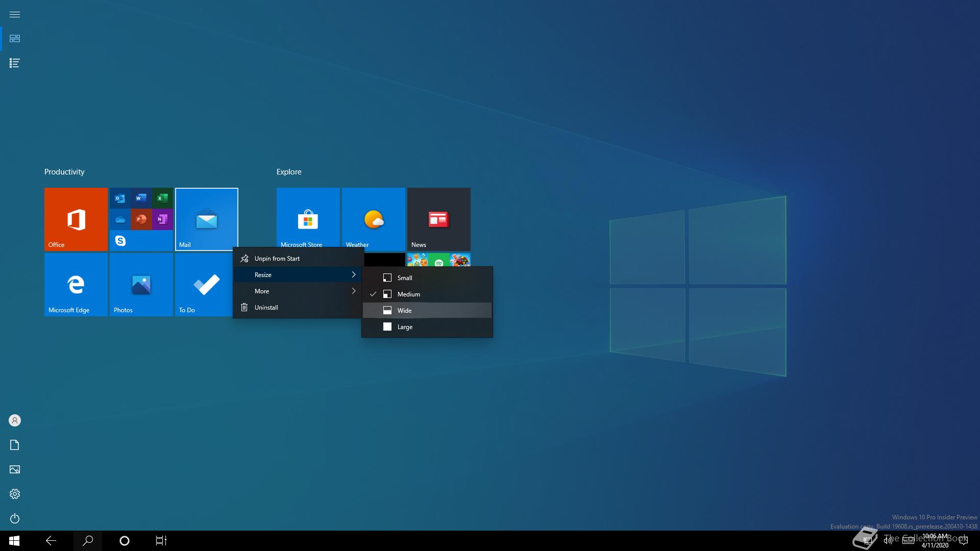Launch Excel from the Office folder tile

point(162,198)
